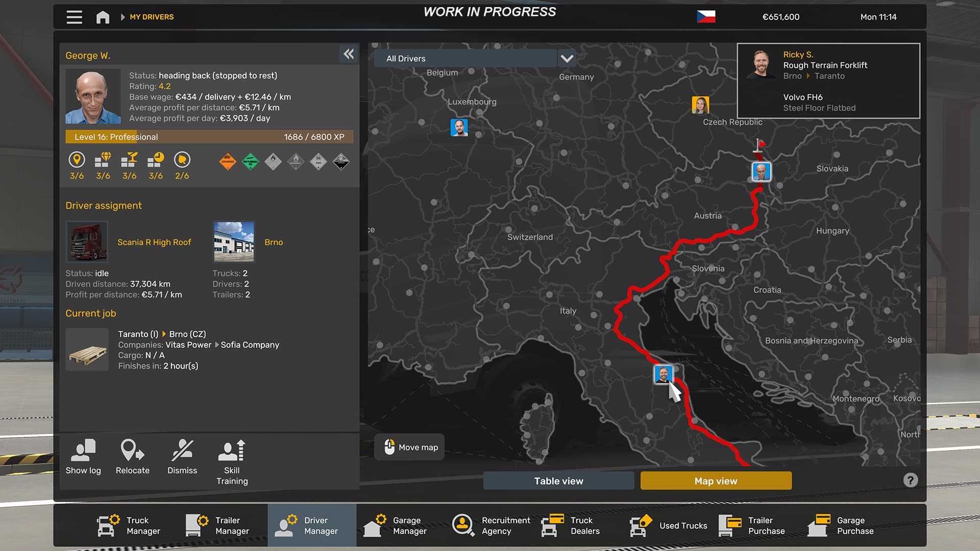980x551 pixels.
Task: Click the explosives ADR skill icon
Action: 228,162
